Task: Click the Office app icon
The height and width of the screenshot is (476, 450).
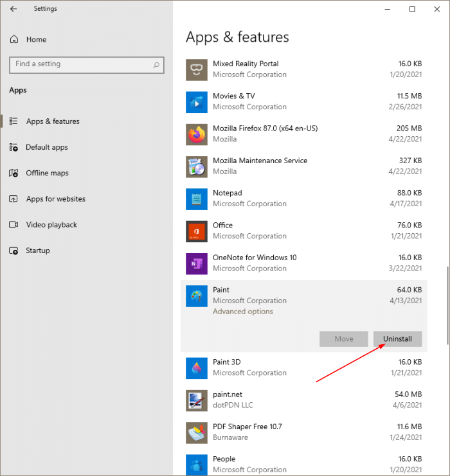Action: [x=197, y=231]
